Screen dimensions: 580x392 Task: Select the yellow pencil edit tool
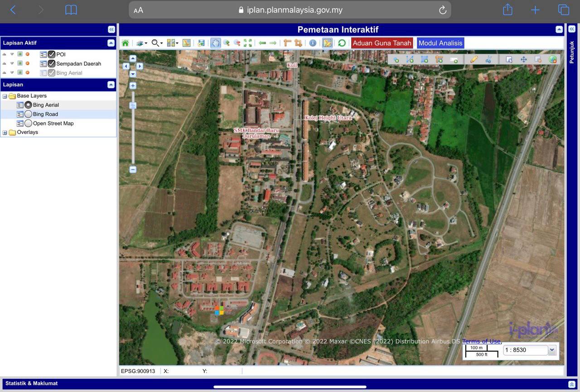coord(474,59)
